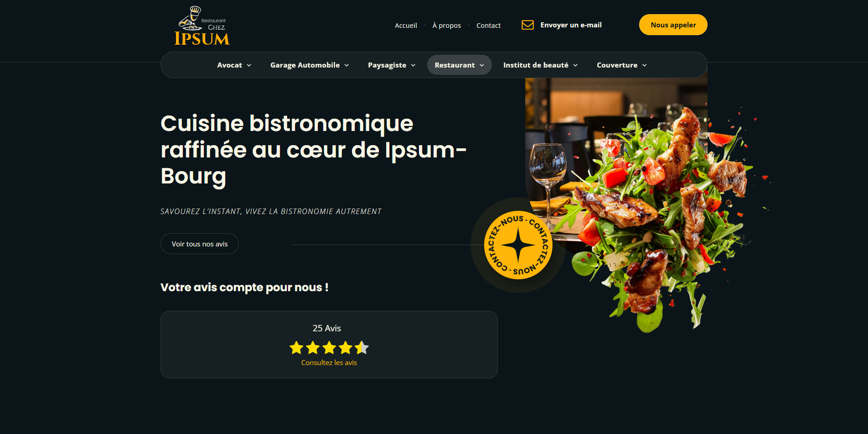Open the À propos page
The image size is (868, 434).
pos(446,26)
